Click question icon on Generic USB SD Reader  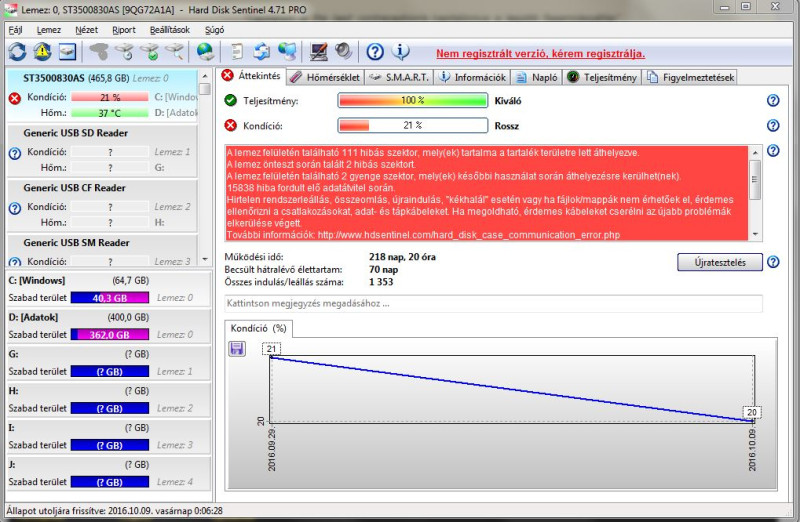[x=15, y=153]
